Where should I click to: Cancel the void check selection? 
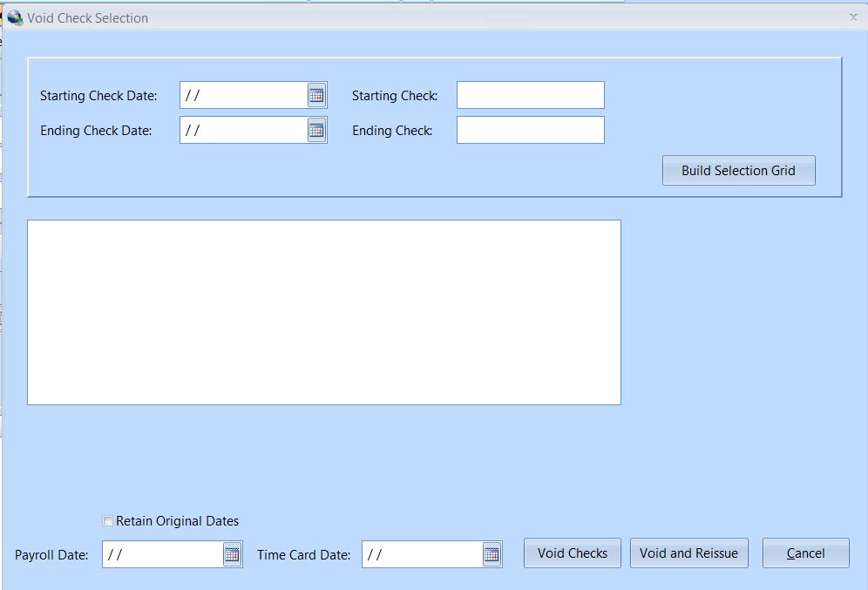tap(805, 553)
